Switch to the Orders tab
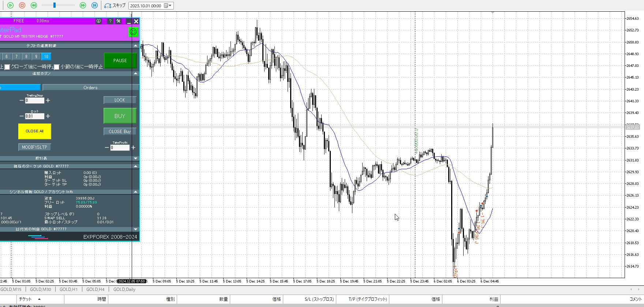The image size is (644, 307). 90,88
